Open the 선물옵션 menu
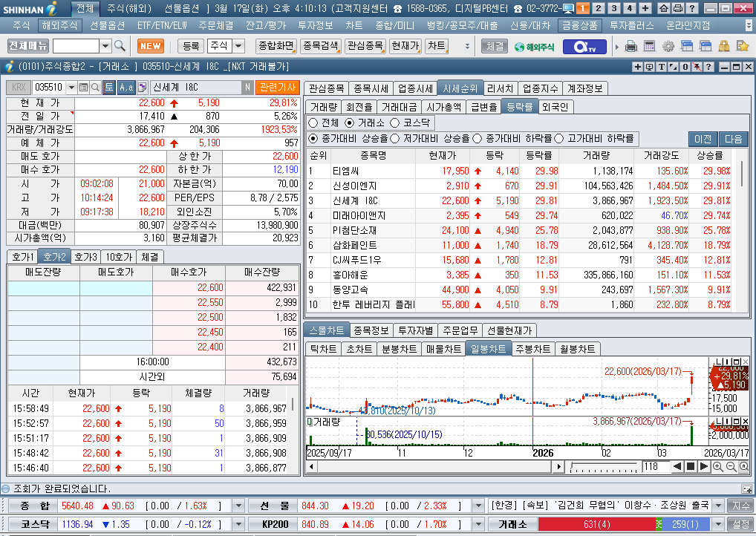This screenshot has height=536, width=756. (108, 25)
